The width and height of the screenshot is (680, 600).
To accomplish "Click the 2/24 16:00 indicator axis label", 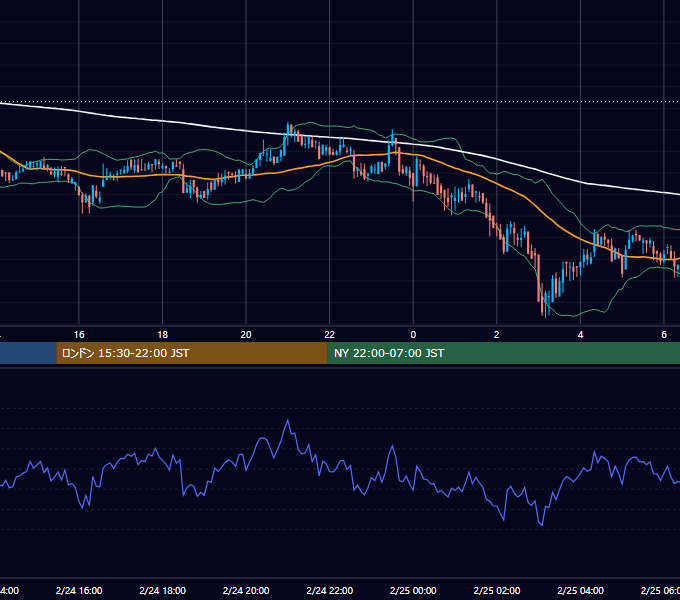I will click(x=79, y=590).
